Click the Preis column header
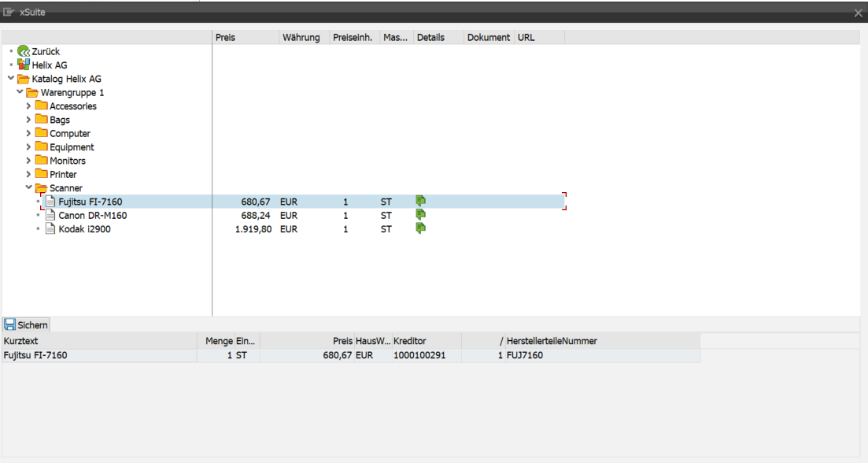Screen dimensions: 868x463 [225, 37]
